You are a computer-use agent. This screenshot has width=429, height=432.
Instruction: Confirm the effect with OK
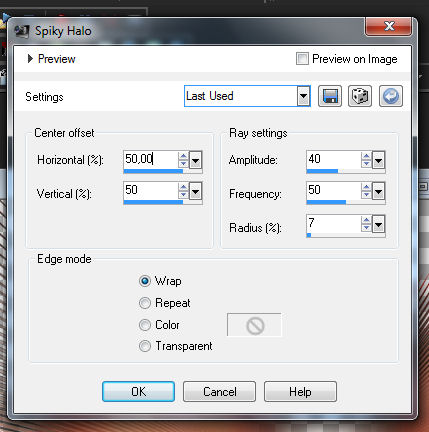[138, 392]
